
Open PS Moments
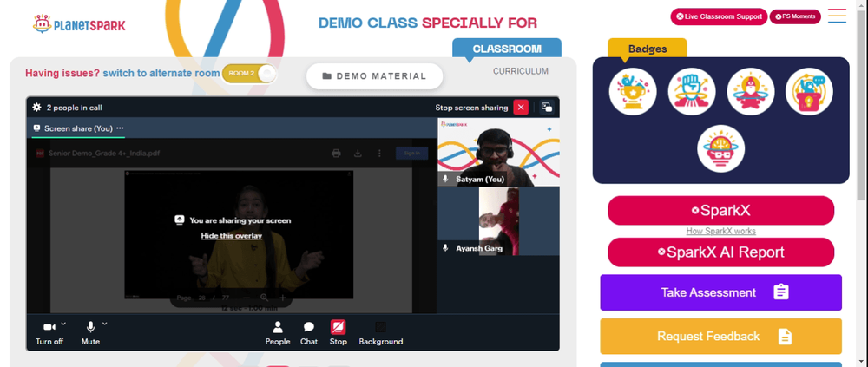click(x=795, y=16)
